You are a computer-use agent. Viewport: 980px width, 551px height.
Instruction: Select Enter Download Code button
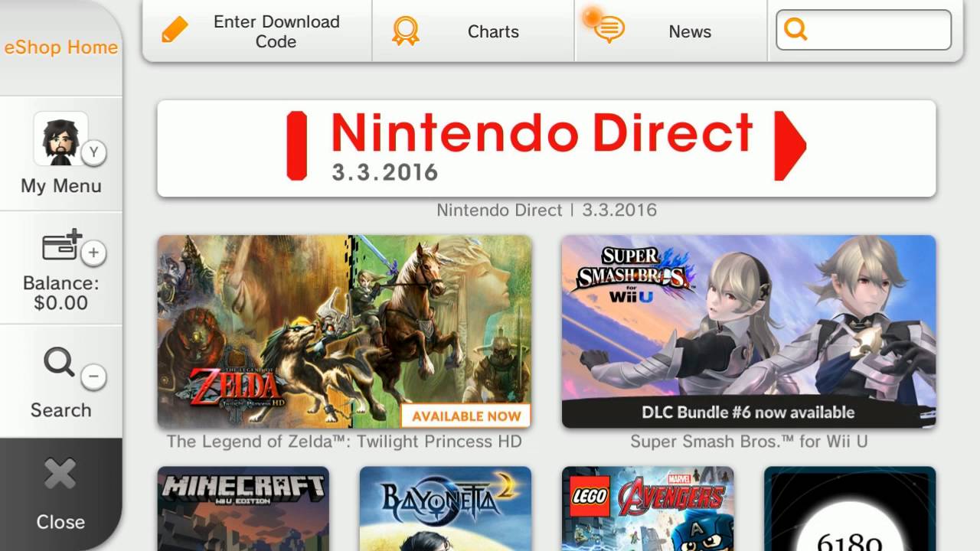(257, 31)
